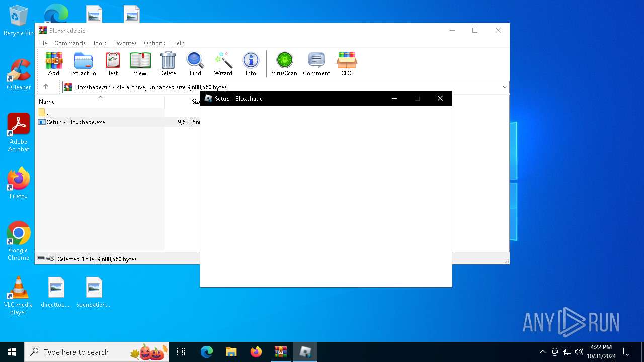
Task: Click the volume speaker tray icon
Action: [x=579, y=352]
